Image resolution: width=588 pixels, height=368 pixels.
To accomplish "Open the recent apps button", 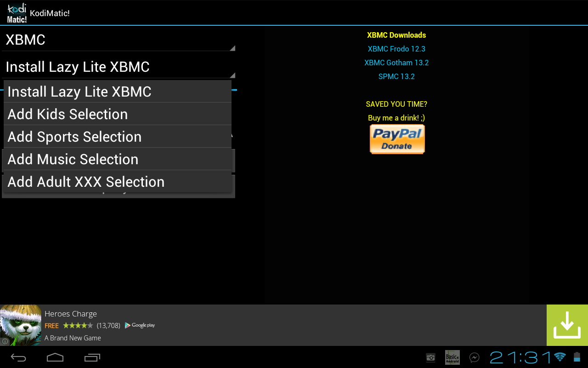I will click(x=92, y=357).
